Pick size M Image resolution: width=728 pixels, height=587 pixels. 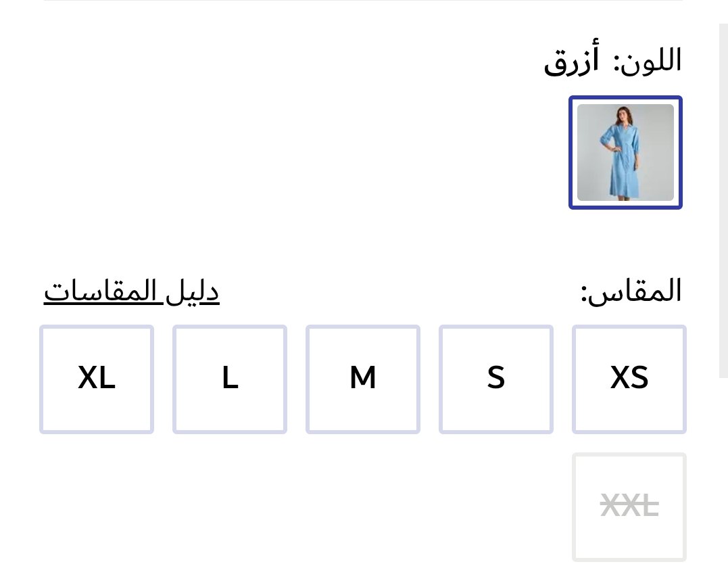click(x=363, y=379)
